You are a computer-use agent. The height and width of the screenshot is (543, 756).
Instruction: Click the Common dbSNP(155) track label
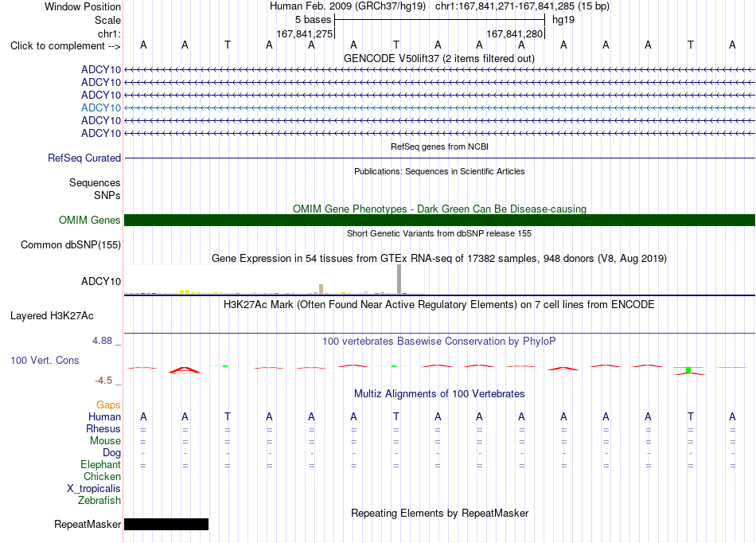point(71,245)
